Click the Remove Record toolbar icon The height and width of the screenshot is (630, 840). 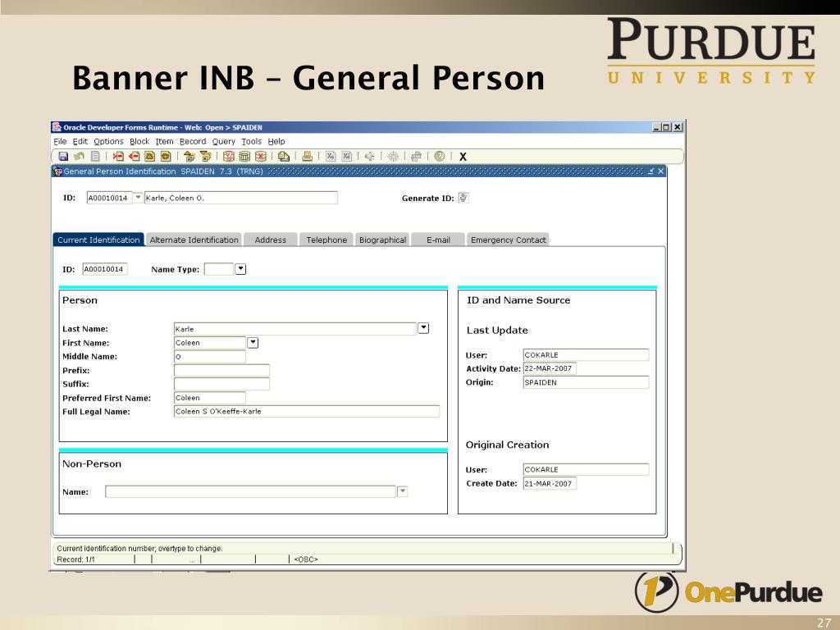tap(134, 157)
